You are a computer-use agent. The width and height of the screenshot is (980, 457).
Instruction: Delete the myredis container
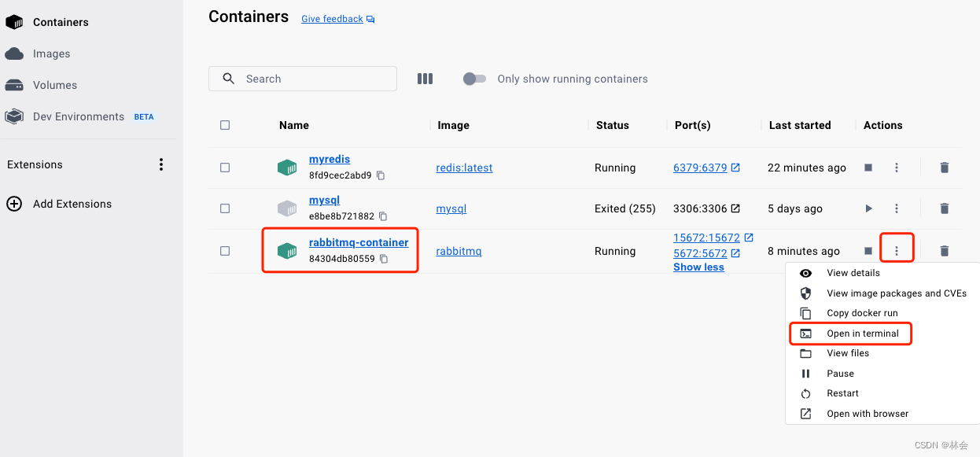945,168
